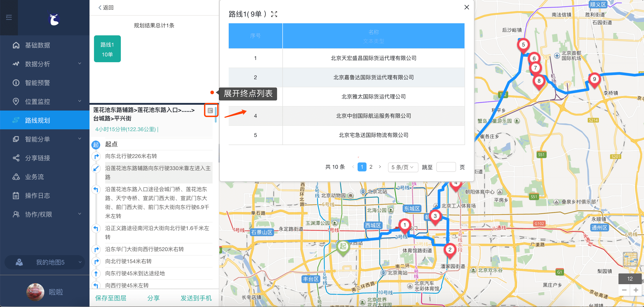This screenshot has width=644, height=307.
Task: Click map marker number 5
Action: tap(523, 46)
